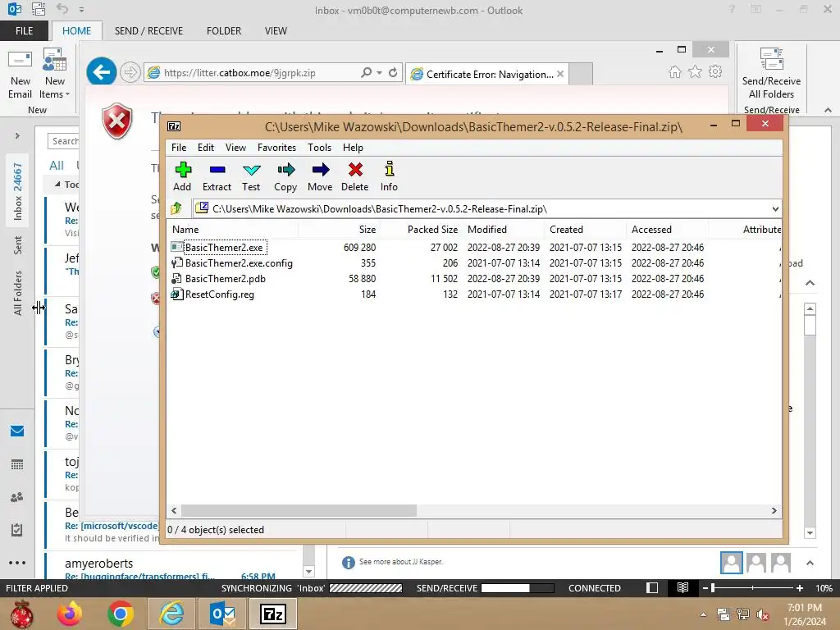This screenshot has width=840, height=630.
Task: Switch to FOLDER ribbon tab
Action: click(224, 31)
